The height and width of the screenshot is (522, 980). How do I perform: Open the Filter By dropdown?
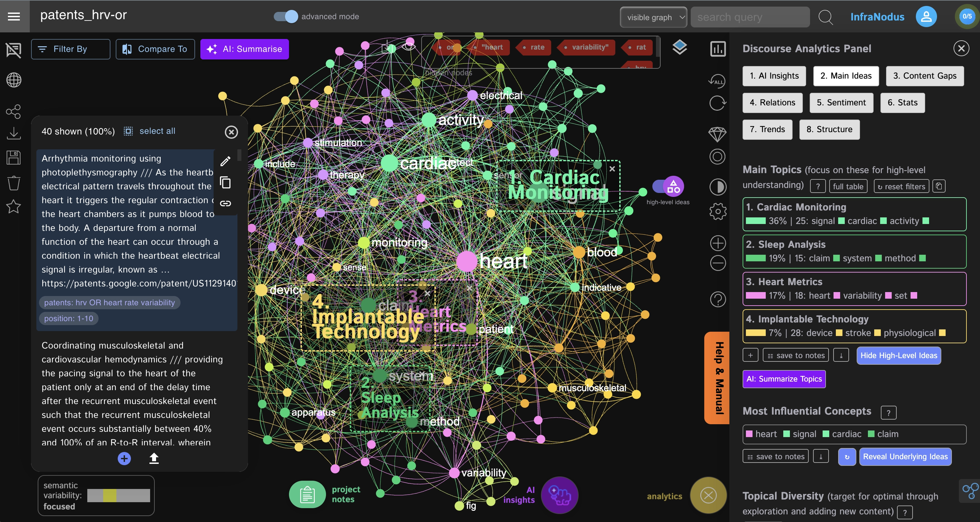[71, 49]
